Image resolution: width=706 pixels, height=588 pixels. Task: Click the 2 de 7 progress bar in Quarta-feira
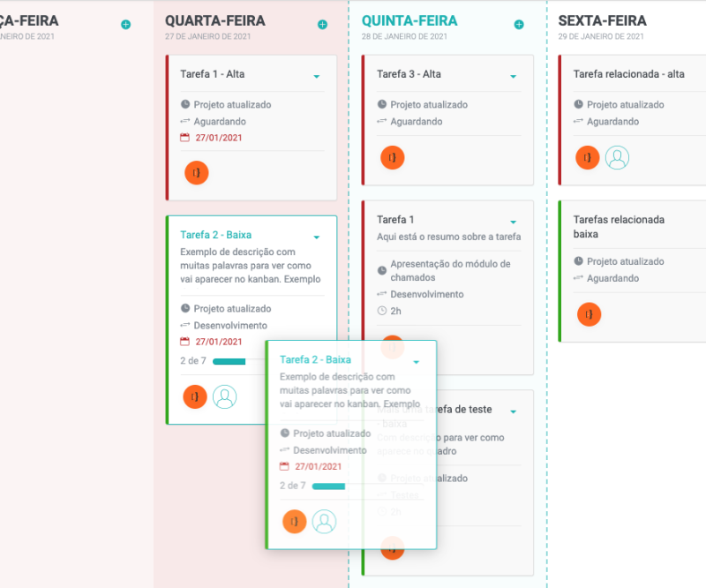(229, 361)
